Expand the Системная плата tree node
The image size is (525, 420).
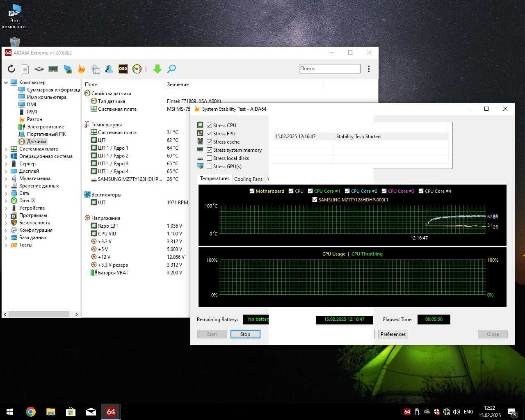pyautogui.click(x=6, y=149)
